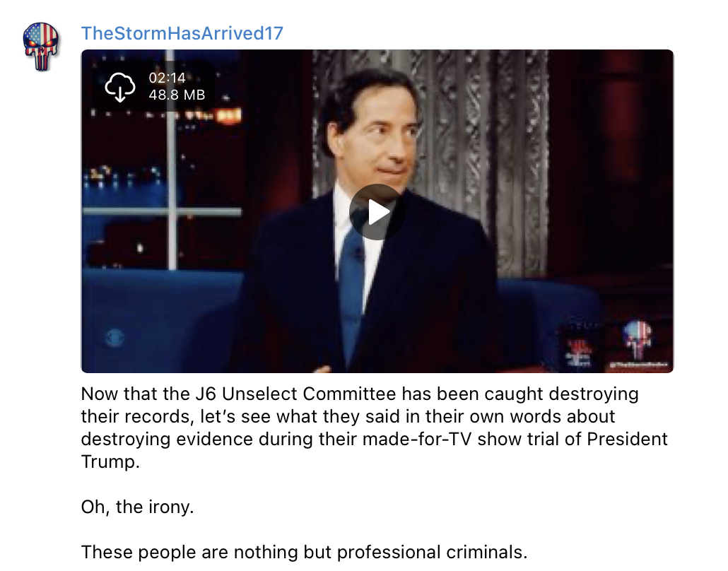Click the "professional criminals" message line
728x571 pixels.
(x=304, y=552)
